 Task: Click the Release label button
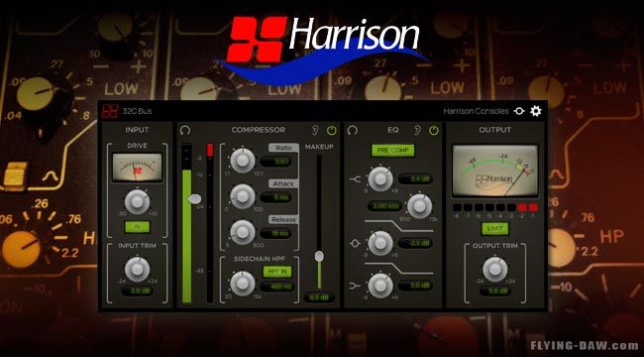pos(283,219)
